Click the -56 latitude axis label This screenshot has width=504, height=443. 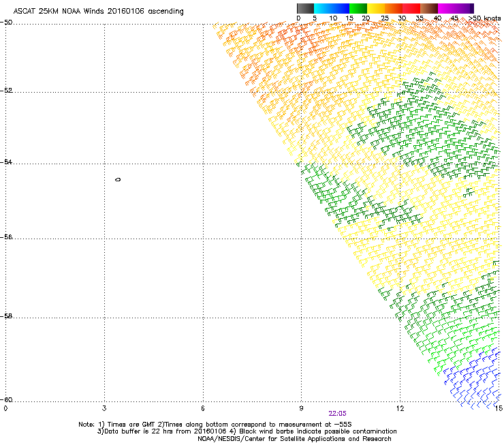pyautogui.click(x=6, y=237)
